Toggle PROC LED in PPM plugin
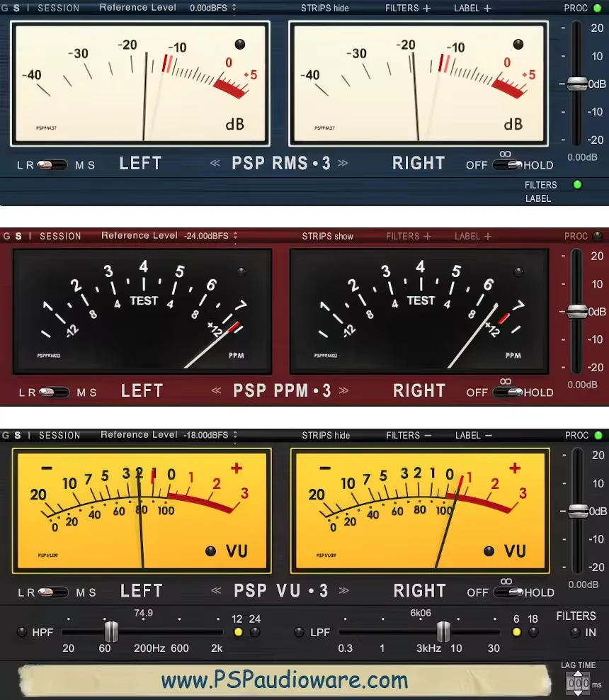The width and height of the screenshot is (609, 700). [x=597, y=236]
